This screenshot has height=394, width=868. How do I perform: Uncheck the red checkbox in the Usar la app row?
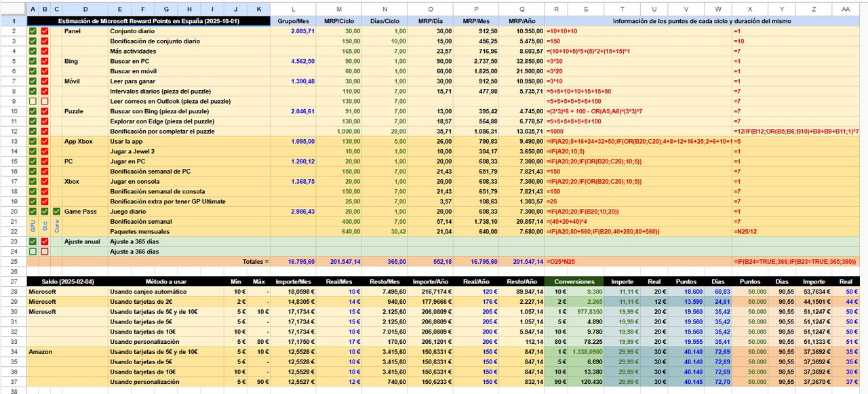point(45,141)
